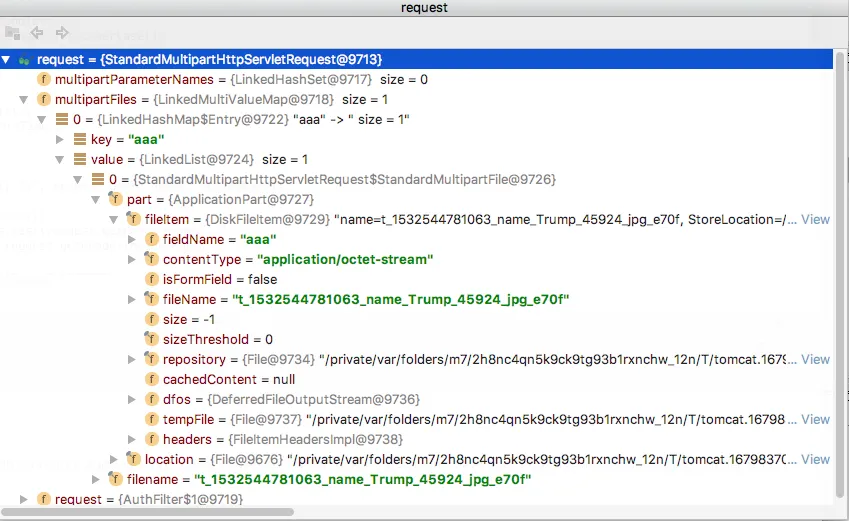Click the field icon of multipartFiles
Screen dimensions: 849x521
tap(44, 100)
